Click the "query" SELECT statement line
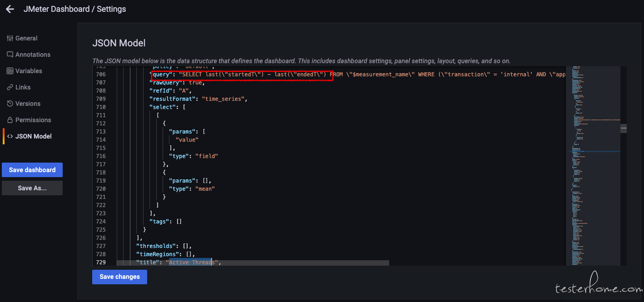The width and height of the screenshot is (644, 302). [x=357, y=74]
